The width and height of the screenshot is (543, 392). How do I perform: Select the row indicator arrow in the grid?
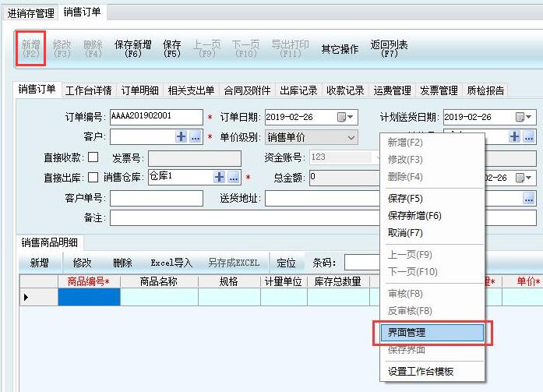coord(26,297)
